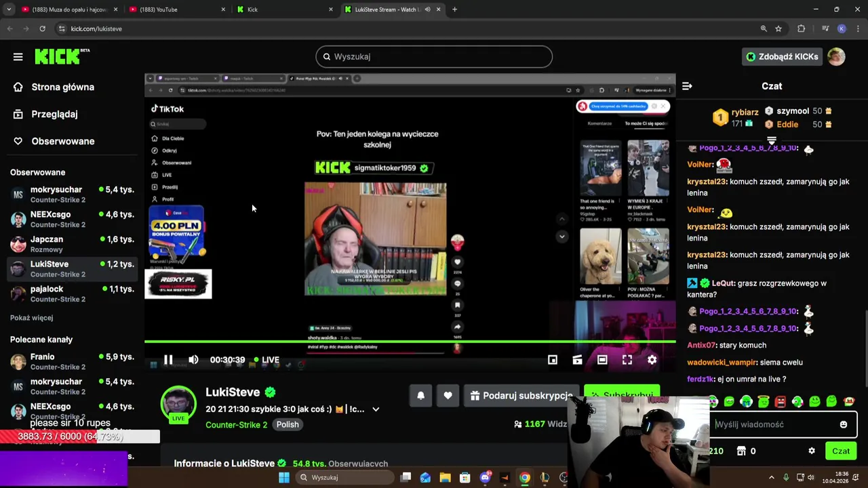Pause the live stream

click(x=168, y=360)
